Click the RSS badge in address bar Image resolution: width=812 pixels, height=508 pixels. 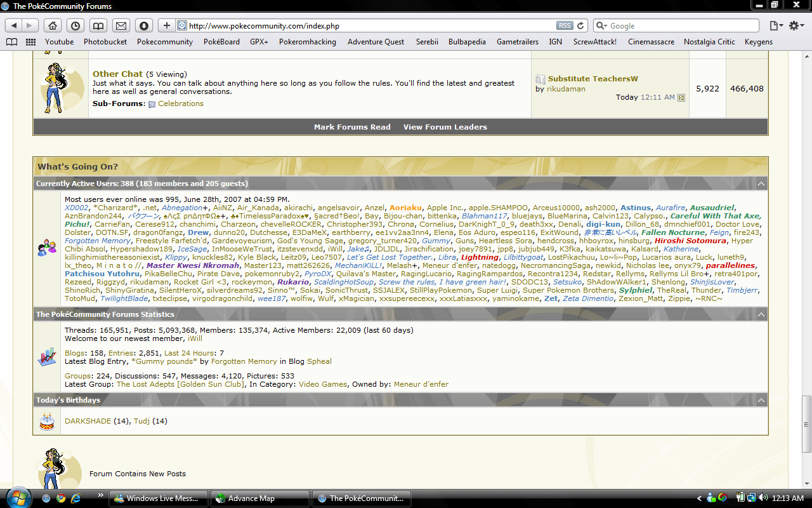point(565,25)
